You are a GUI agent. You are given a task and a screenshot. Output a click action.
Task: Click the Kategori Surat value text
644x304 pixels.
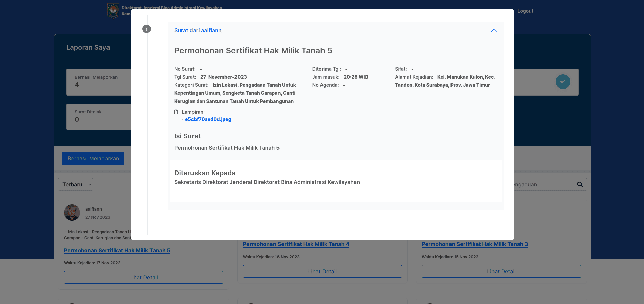coord(235,93)
